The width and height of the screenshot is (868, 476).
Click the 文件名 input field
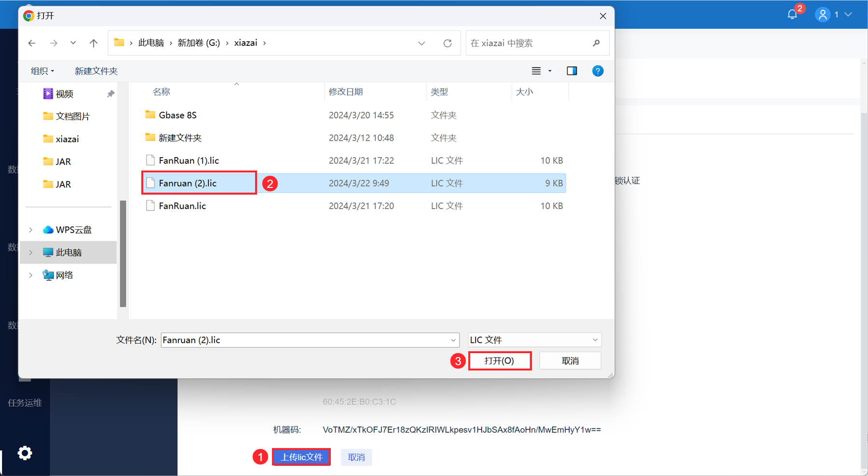310,340
